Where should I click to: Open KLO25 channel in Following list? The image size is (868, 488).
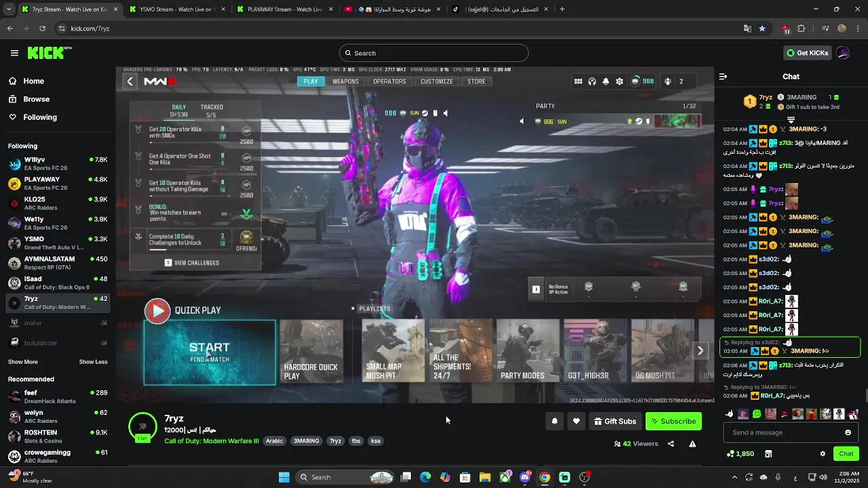[x=58, y=203]
